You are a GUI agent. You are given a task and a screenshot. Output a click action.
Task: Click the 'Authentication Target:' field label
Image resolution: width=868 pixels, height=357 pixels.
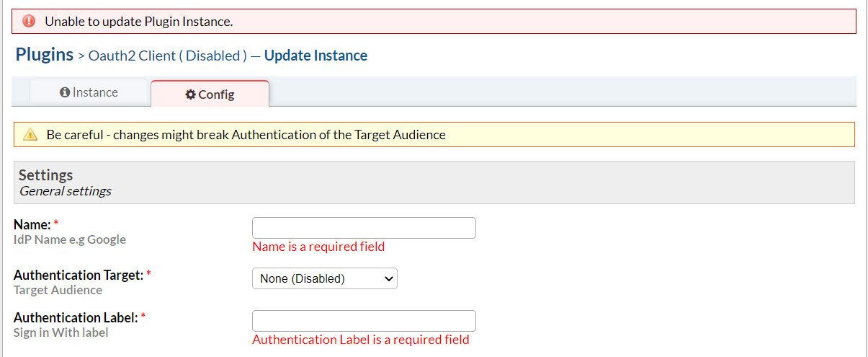tap(78, 275)
